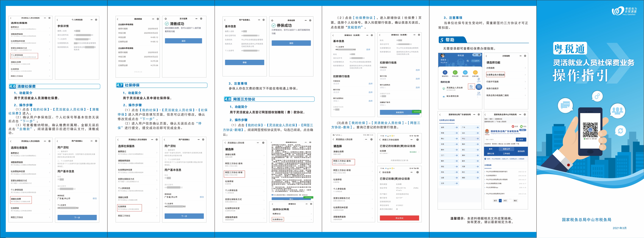The width and height of the screenshot is (644, 238).
Task: Select 工作动态 in the site navigation
Action: click(507, 154)
